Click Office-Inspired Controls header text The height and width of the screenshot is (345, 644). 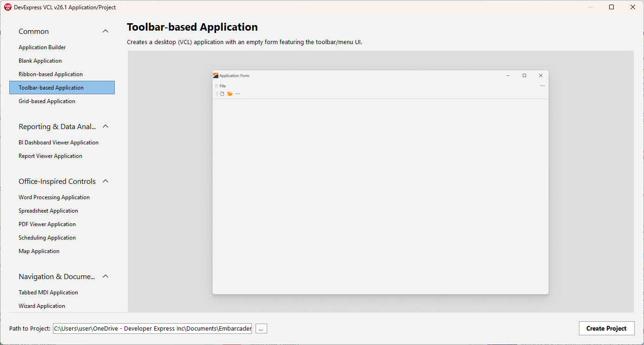click(57, 182)
